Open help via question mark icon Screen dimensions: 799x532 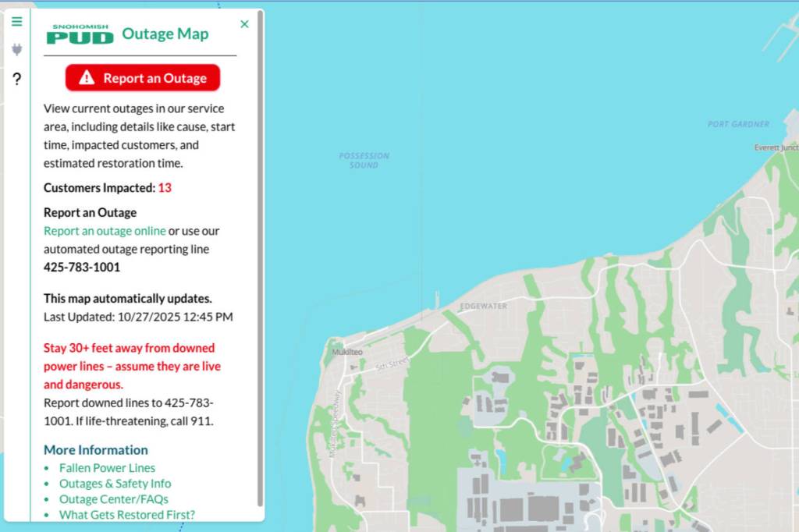point(16,79)
